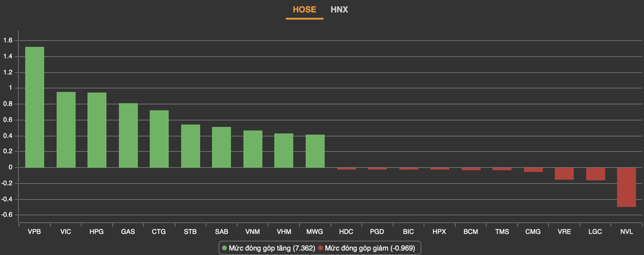Click the BIC axis label
This screenshot has width=644, height=255.
tap(408, 232)
